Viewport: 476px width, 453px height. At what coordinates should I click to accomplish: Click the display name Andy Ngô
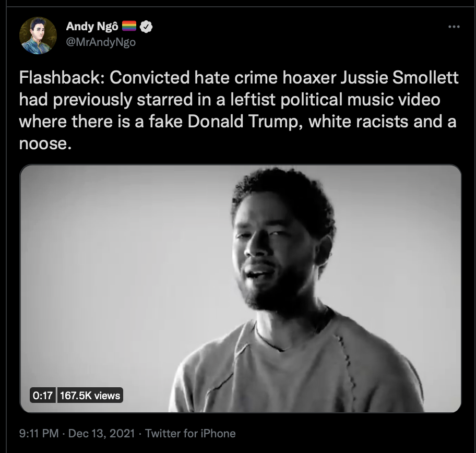92,27
